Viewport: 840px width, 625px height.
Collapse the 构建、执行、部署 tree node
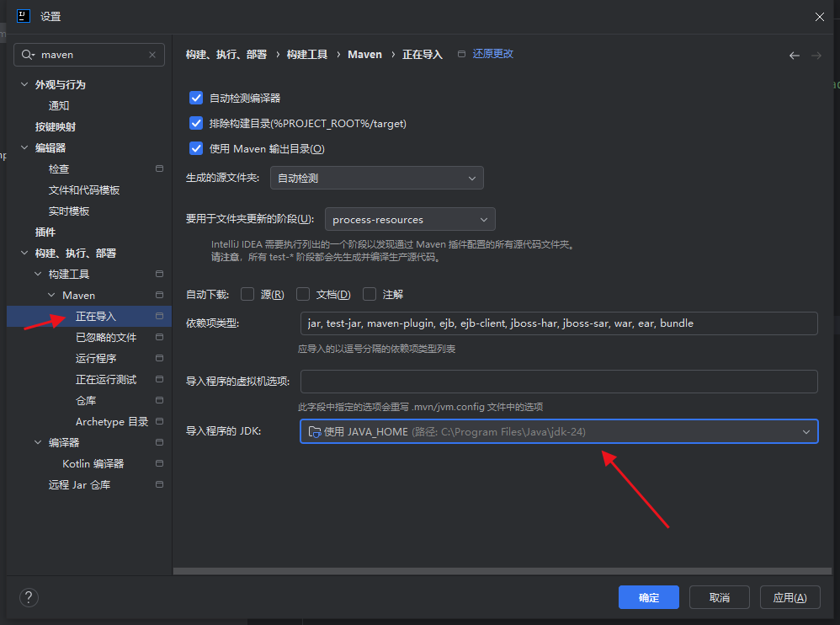pos(24,253)
